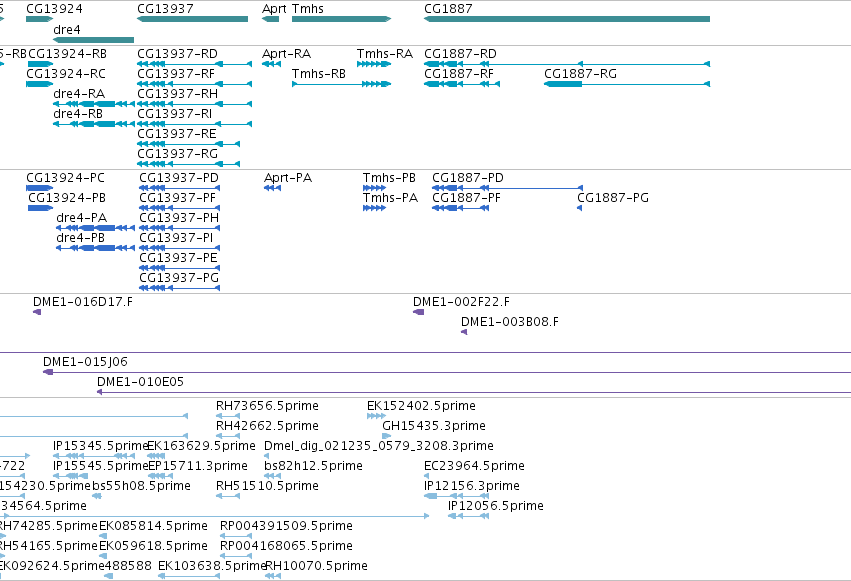Click EST RP004391509.5prime
The image size is (851, 581).
coord(236,536)
